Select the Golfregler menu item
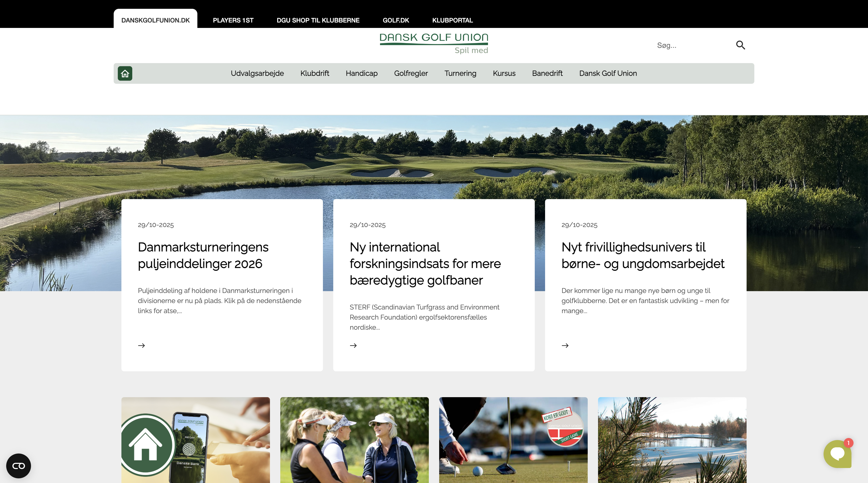Image resolution: width=868 pixels, height=483 pixels. tap(411, 73)
